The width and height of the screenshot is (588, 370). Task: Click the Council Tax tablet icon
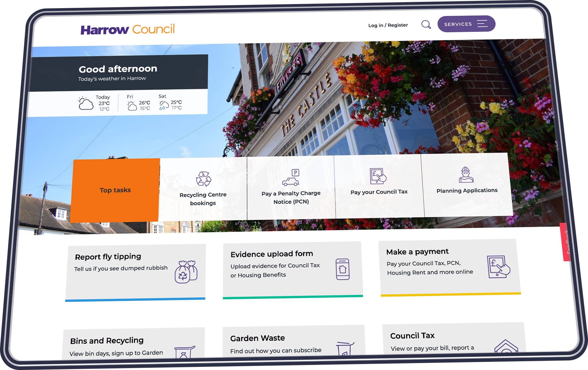pos(378,176)
